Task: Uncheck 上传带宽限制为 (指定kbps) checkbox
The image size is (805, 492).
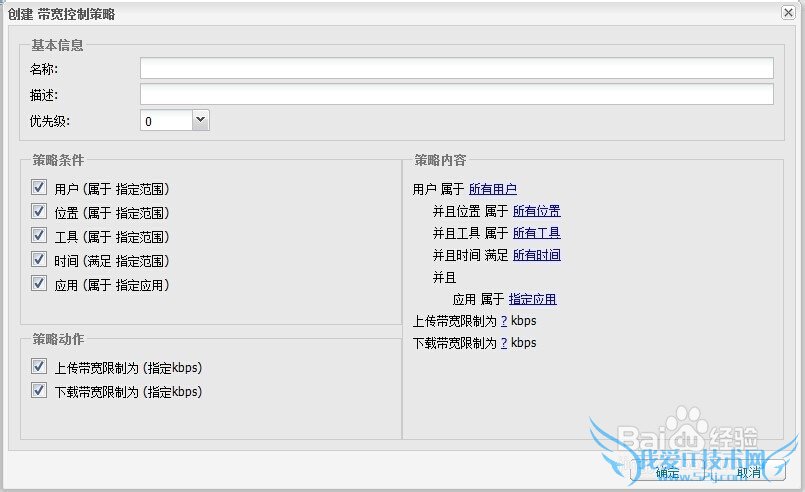Action: pos(39,366)
